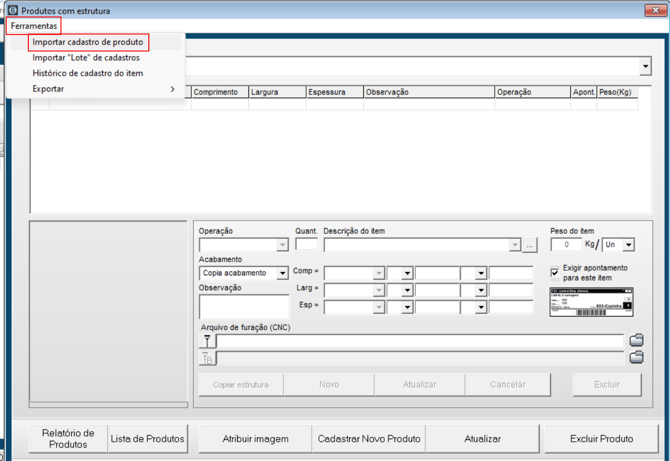Viewport: 670px width, 461px height.
Task: Toggle Exigir apontamento para este item checkbox
Action: (555, 272)
